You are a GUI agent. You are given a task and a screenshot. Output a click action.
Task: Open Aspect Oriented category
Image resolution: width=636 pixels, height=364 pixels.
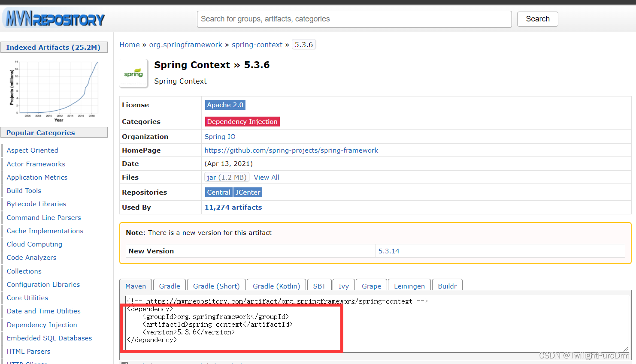32,150
